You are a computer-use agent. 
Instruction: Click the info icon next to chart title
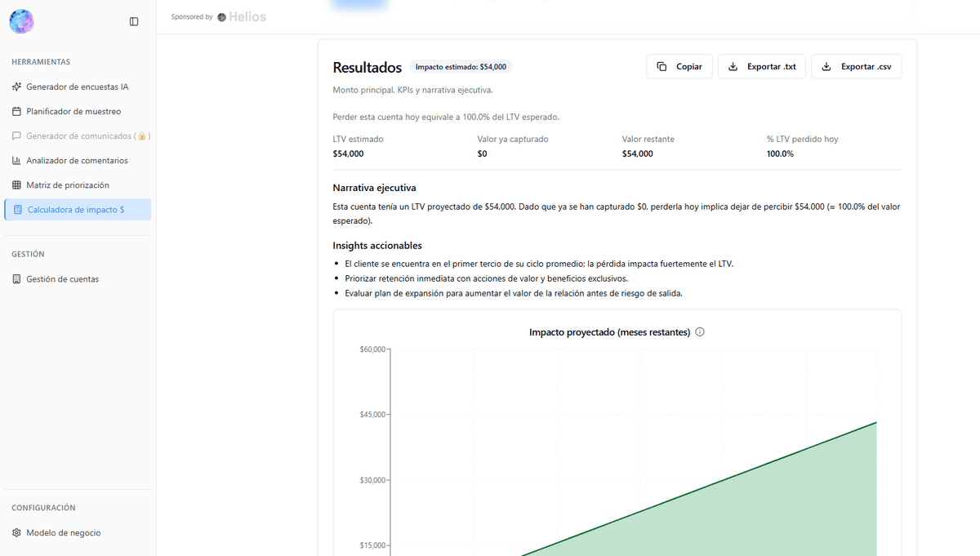pos(700,332)
